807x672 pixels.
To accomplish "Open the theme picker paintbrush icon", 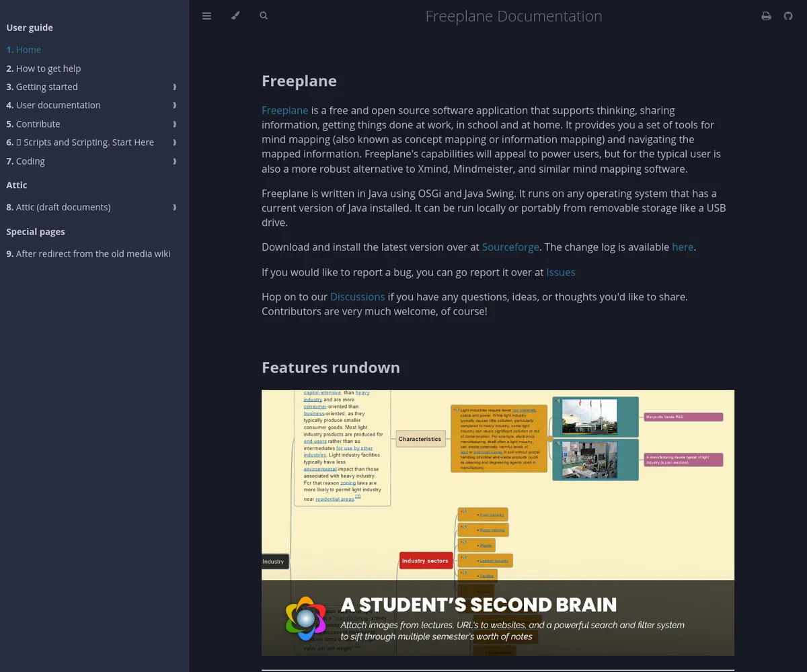I will (235, 16).
